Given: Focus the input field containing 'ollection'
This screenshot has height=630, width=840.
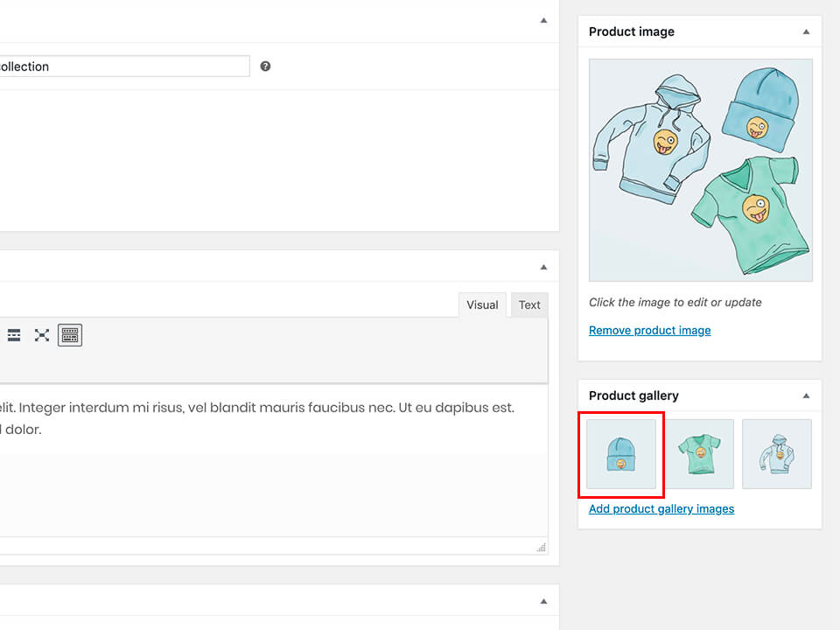Looking at the screenshot, I should (124, 66).
